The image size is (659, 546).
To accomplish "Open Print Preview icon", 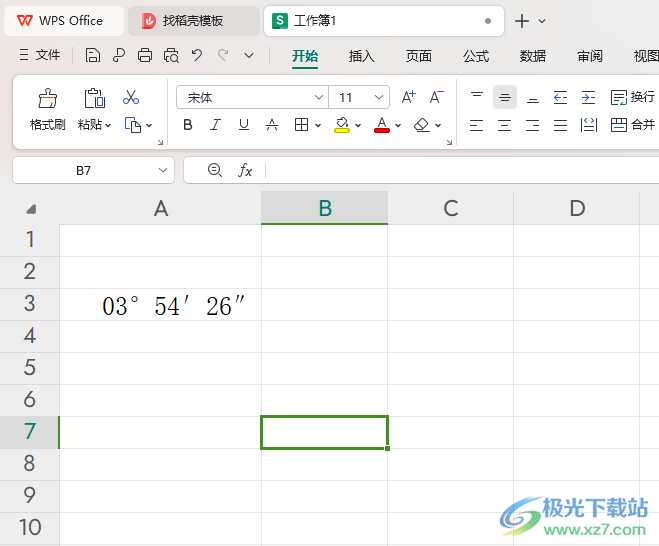I will pyautogui.click(x=171, y=55).
